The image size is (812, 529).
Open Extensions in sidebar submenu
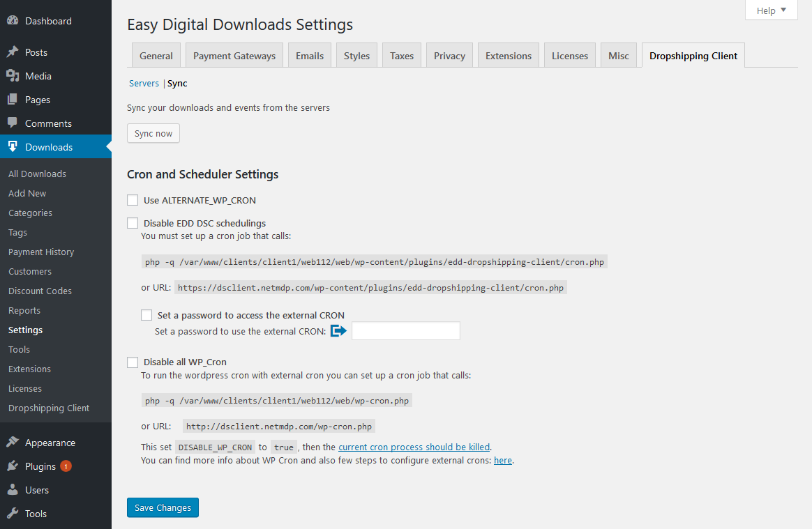coord(29,369)
